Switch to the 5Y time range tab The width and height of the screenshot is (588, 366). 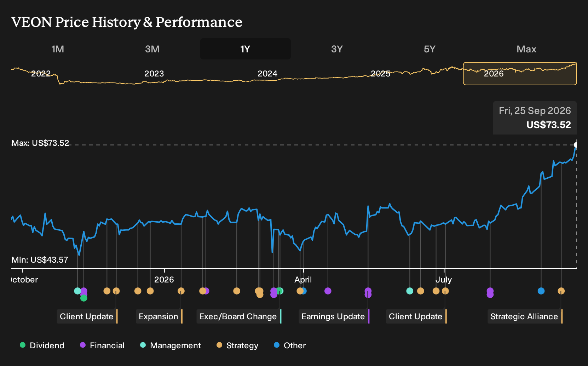point(430,49)
